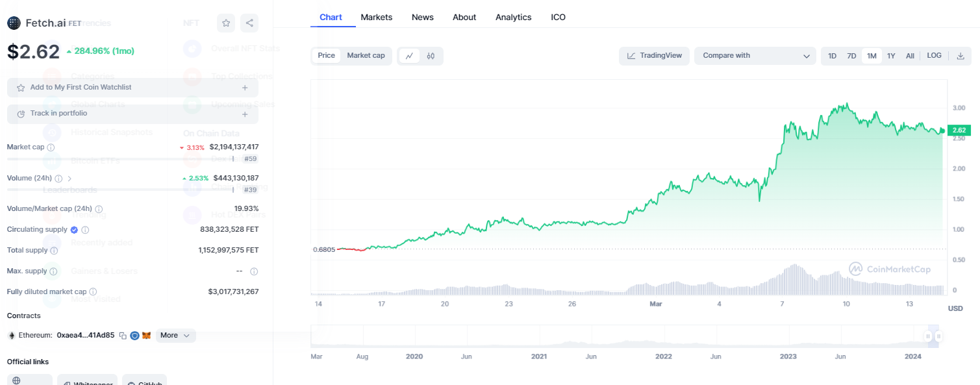Viewport: 980px width, 385px height.
Task: Add Fetch.ai to My First Coin Watchlist
Action: pyautogui.click(x=132, y=88)
